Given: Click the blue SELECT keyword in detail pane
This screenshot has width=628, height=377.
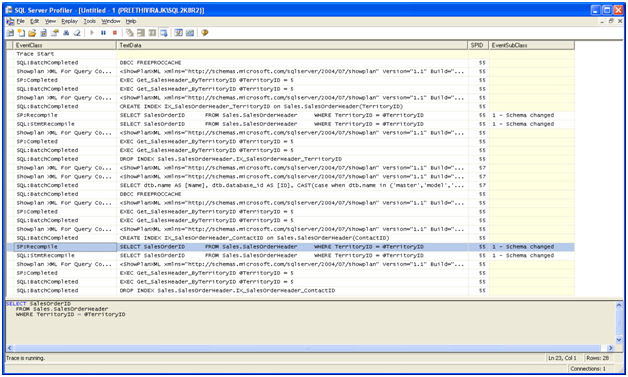Looking at the screenshot, I should pos(16,304).
